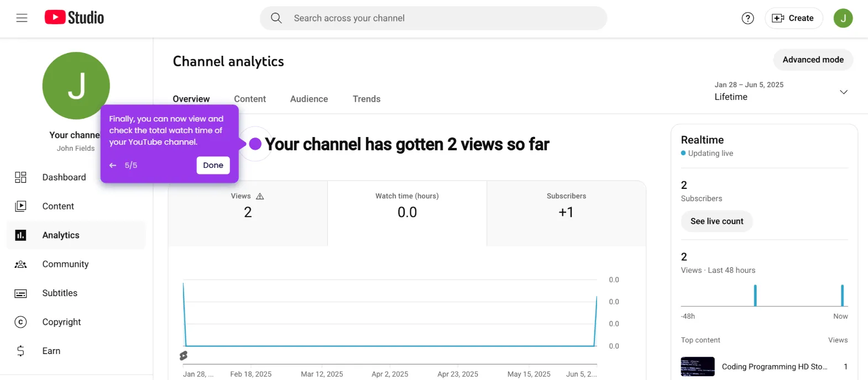Click the '5/5' step counter in tooltip
The image size is (868, 380).
click(x=131, y=165)
